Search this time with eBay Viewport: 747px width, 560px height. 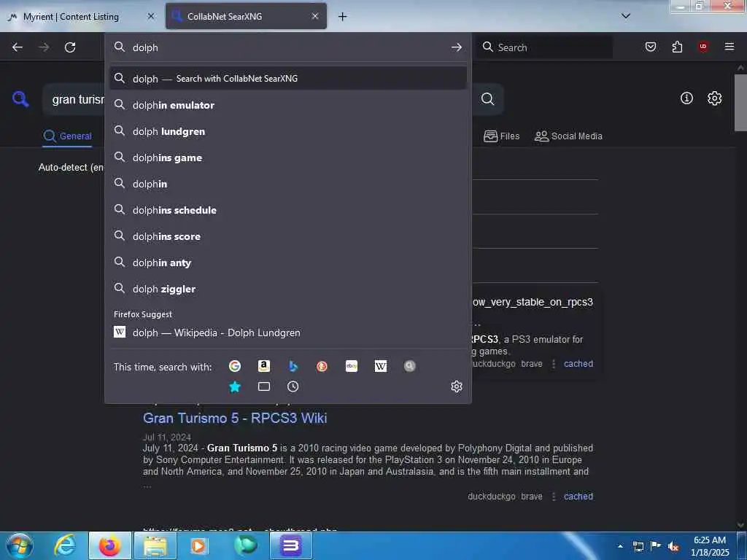(352, 366)
